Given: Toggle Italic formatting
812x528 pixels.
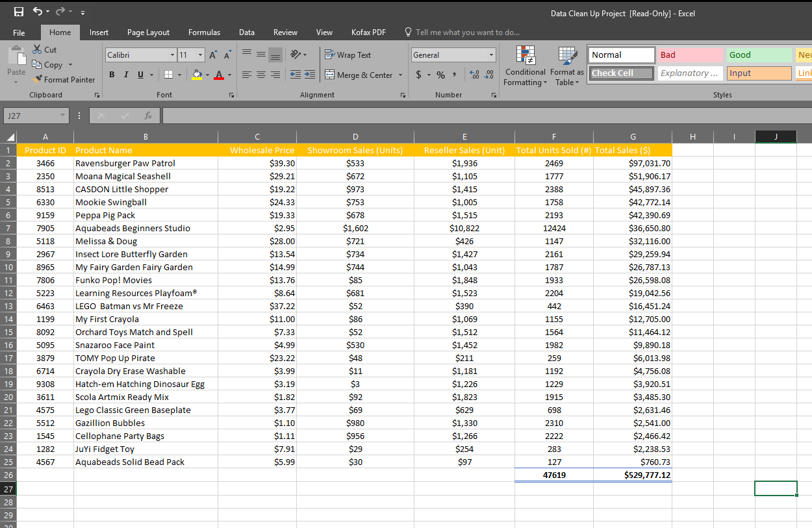Looking at the screenshot, I should (x=126, y=75).
